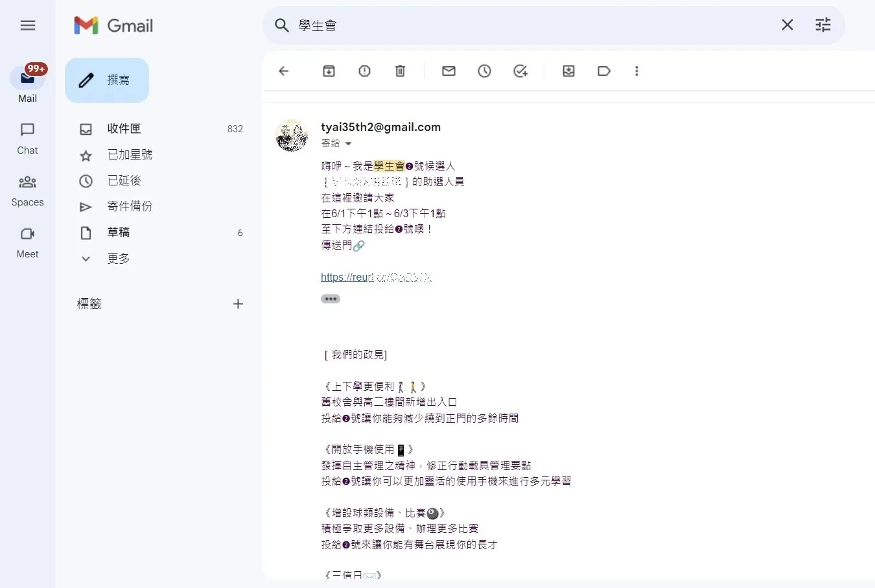Show trimmed content ellipsis button
The image size is (875, 588).
coord(331,299)
